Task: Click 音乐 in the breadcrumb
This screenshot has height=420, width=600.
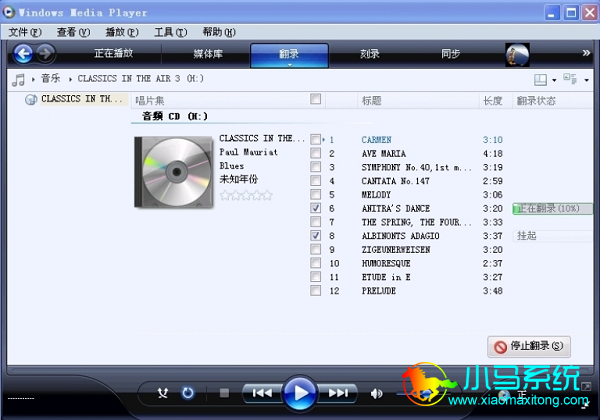Action: [x=51, y=79]
